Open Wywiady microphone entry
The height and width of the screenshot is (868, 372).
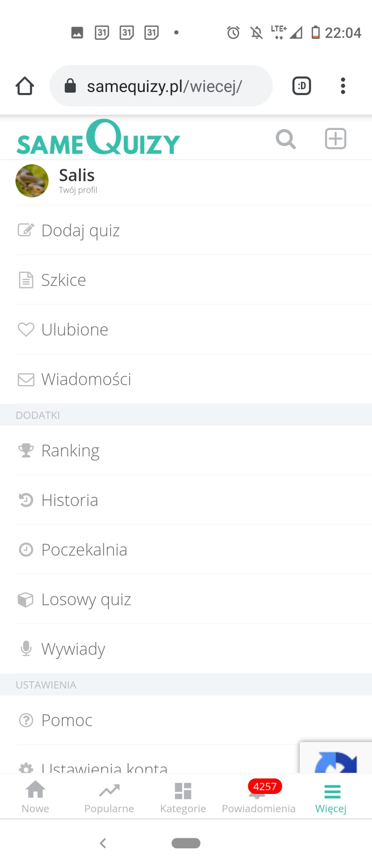tap(73, 649)
